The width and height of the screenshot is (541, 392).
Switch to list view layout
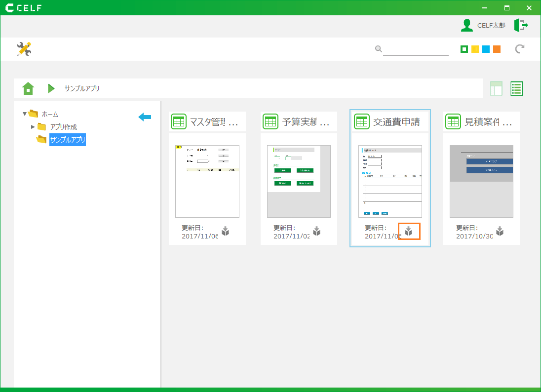[x=517, y=88]
